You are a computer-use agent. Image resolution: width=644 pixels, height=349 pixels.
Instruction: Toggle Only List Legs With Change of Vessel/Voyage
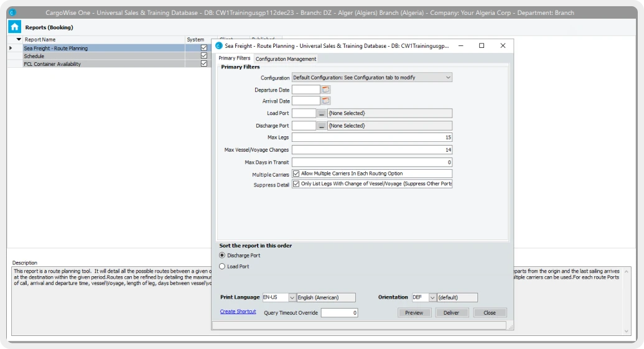pyautogui.click(x=296, y=184)
